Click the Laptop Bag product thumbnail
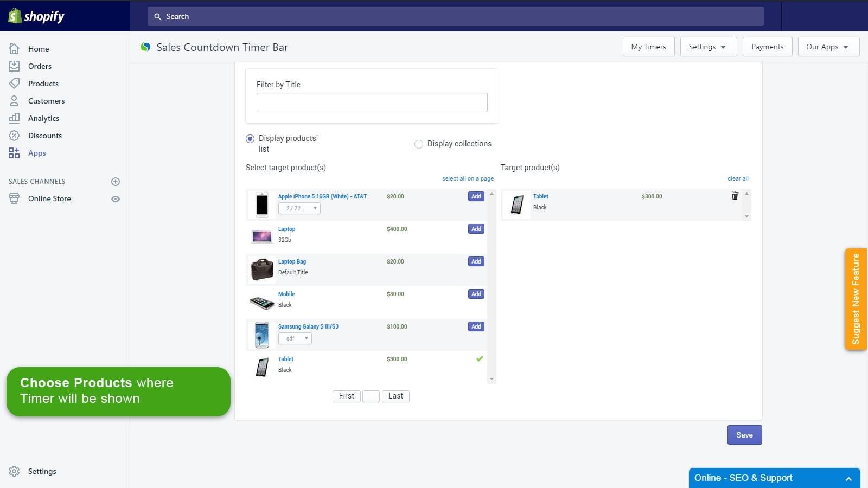 262,269
